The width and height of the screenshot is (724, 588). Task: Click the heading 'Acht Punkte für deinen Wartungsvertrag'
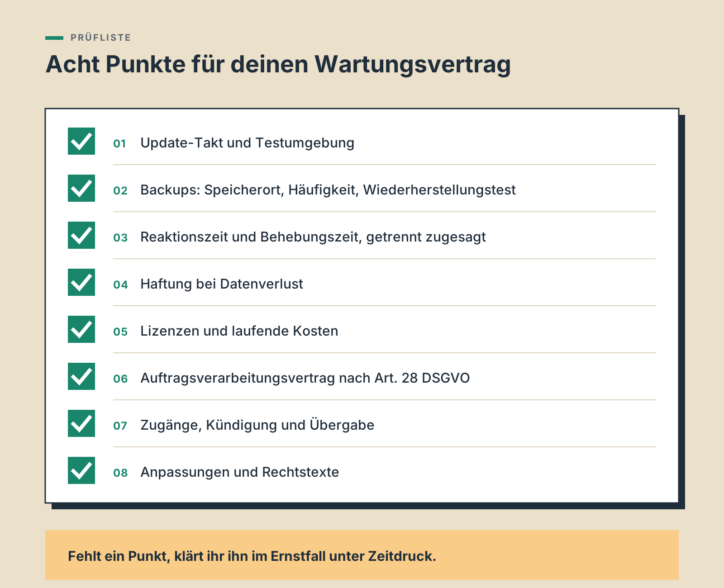tap(278, 64)
